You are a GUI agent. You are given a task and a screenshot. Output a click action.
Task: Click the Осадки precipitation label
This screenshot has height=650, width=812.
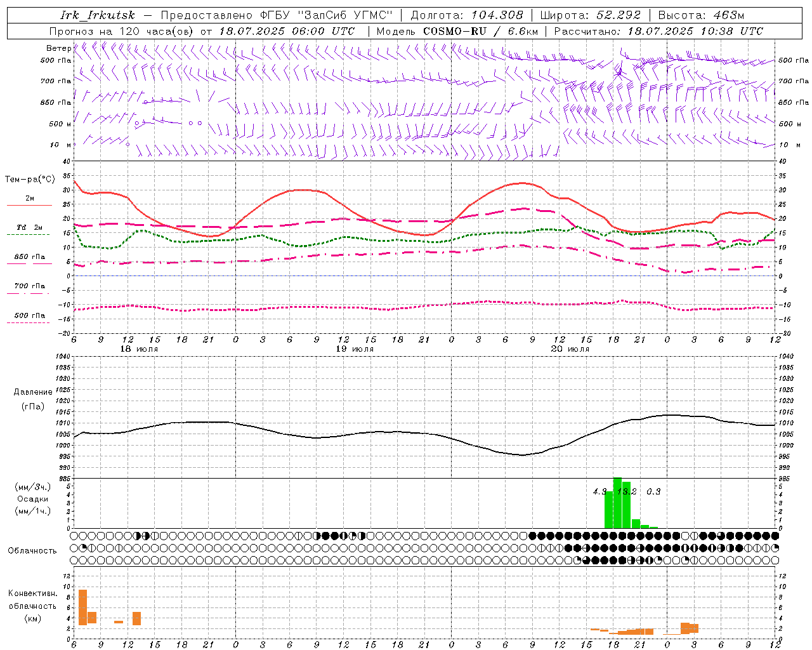point(33,499)
